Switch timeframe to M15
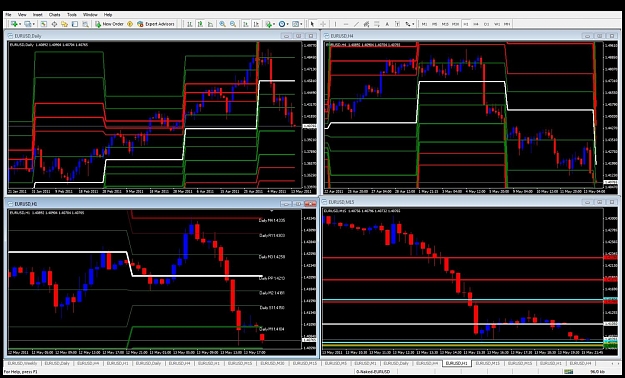The image size is (625, 378). pos(445,24)
